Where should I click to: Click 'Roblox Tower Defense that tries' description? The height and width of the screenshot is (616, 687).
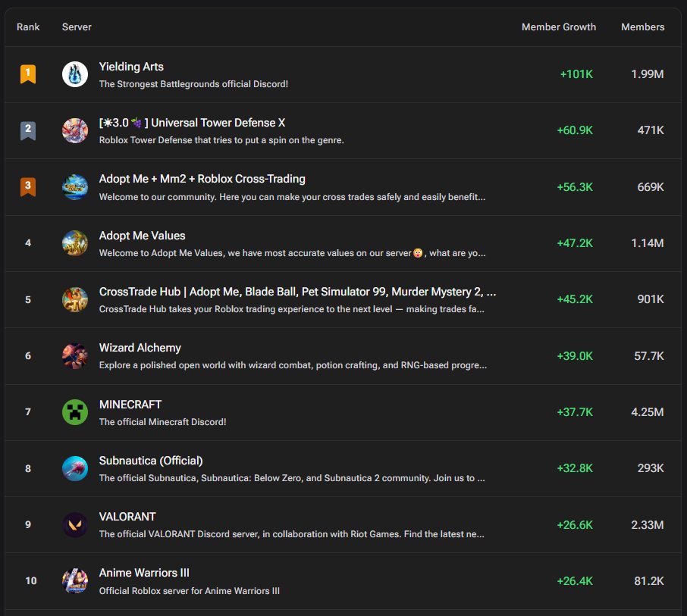[x=221, y=140]
